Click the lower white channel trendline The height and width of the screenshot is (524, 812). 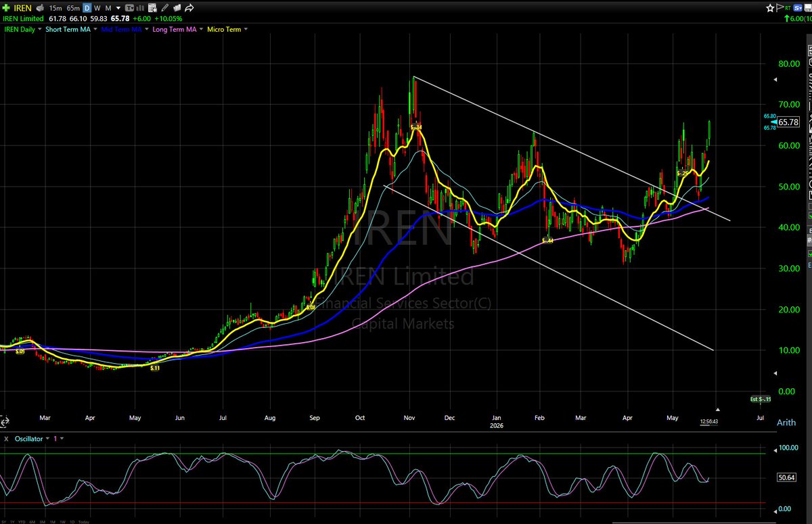[548, 267]
